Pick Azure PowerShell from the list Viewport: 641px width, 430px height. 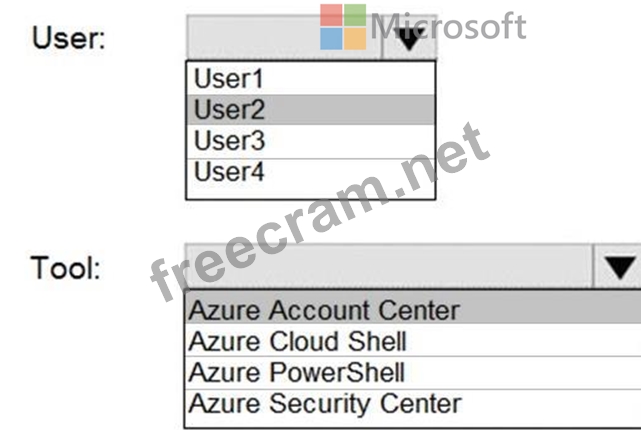tap(413, 372)
